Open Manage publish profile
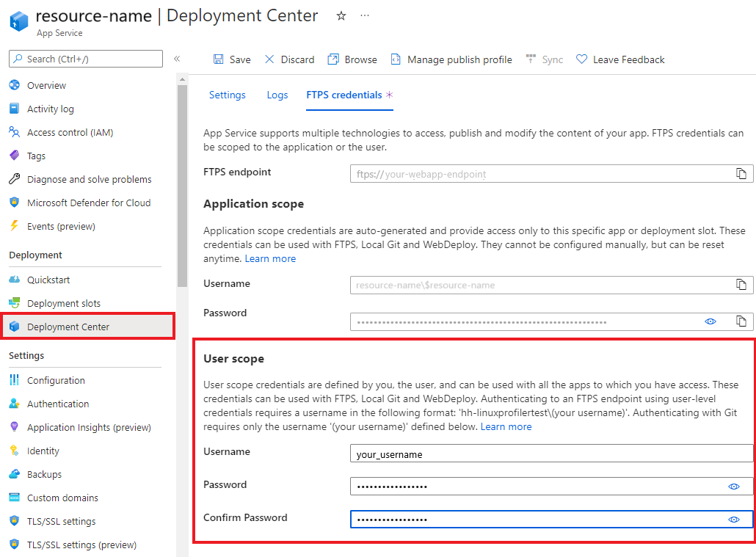The image size is (756, 557). (x=451, y=59)
